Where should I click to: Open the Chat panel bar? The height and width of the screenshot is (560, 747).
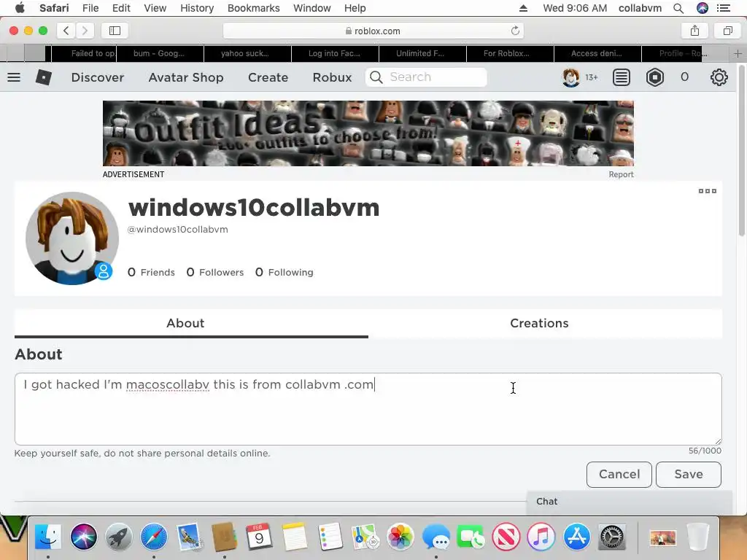[629, 502]
